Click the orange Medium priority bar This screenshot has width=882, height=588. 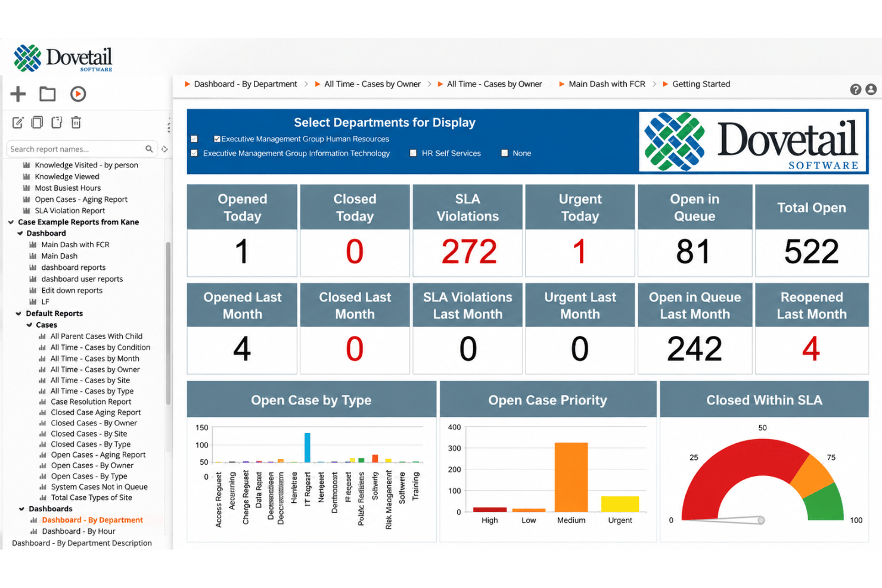[x=571, y=477]
